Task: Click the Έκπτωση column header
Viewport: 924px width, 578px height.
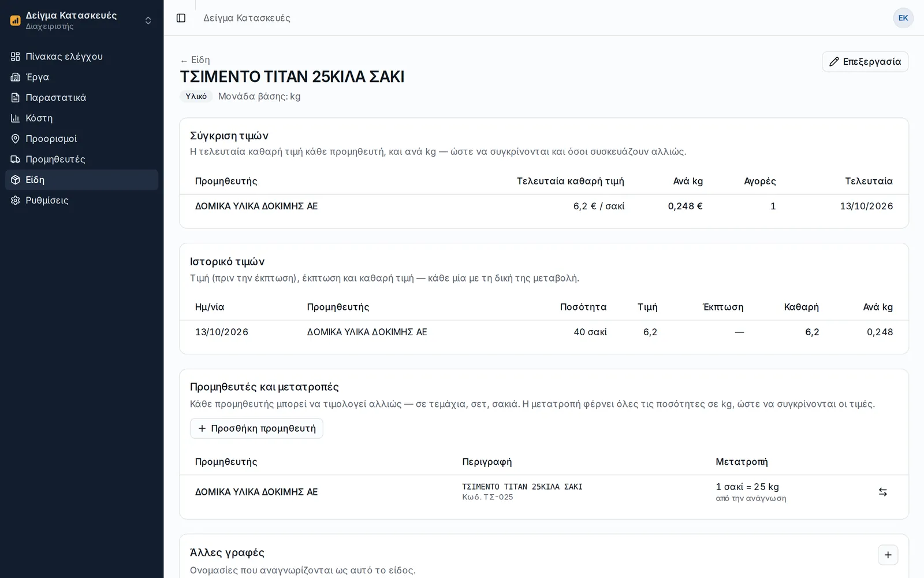Action: (723, 307)
